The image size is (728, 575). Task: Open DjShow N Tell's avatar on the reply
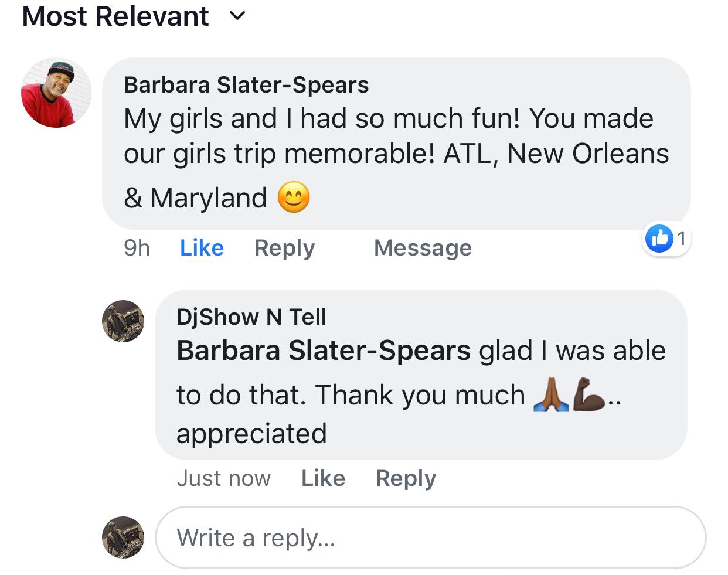[x=123, y=321]
